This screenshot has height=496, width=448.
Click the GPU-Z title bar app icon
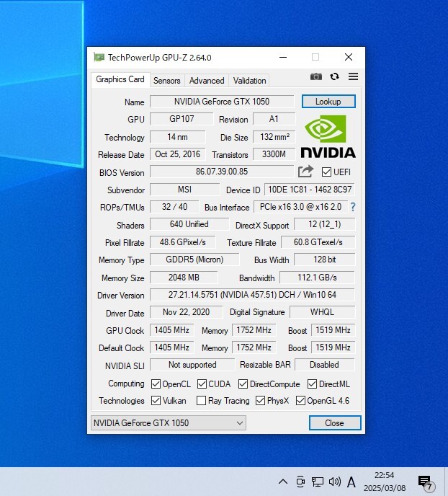[99, 58]
